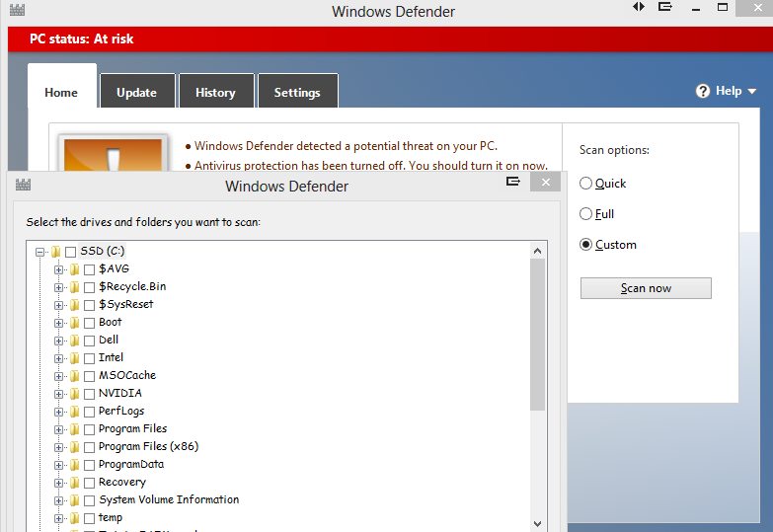Screen dimensions: 773x532
Task: Click the NVIDIA folder icon
Action: pyautogui.click(x=74, y=394)
